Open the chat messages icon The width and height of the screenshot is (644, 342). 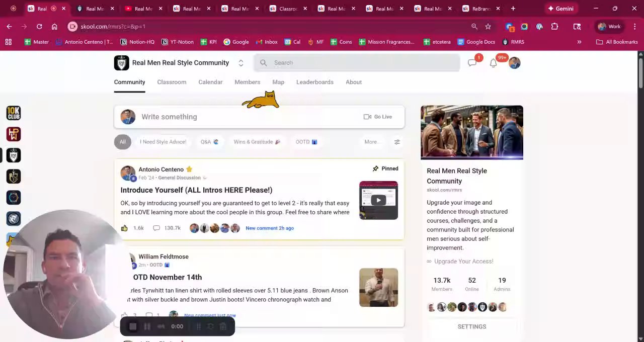click(x=472, y=63)
